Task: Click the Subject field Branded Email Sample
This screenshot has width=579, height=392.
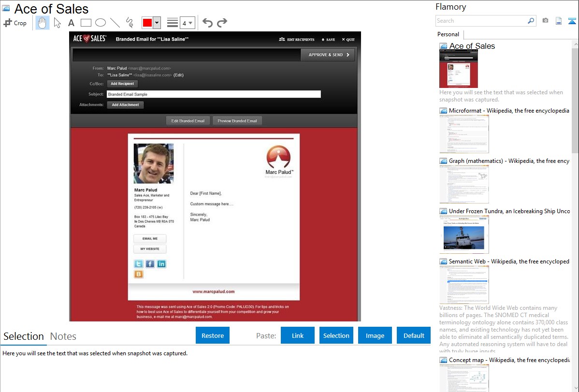Action: pos(214,94)
